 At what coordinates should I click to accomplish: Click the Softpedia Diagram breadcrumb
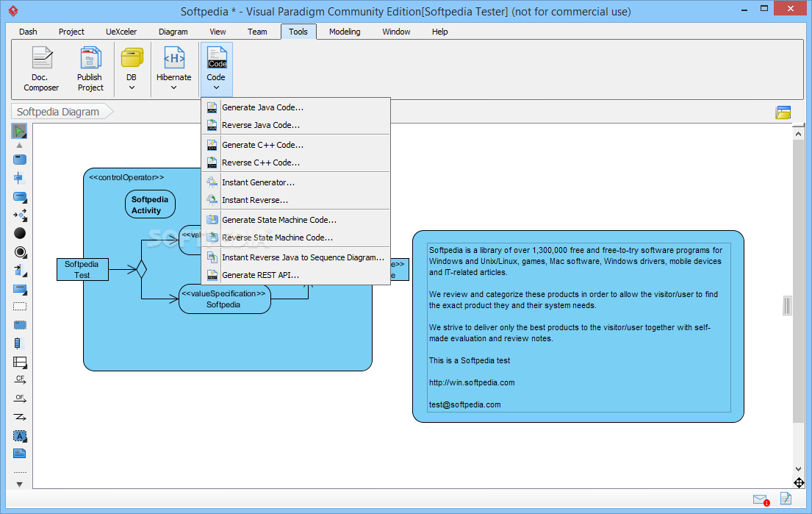click(x=62, y=111)
